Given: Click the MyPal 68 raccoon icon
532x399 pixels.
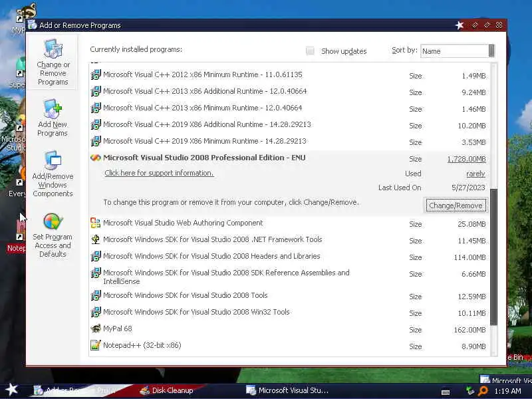Looking at the screenshot, I should 96,329.
